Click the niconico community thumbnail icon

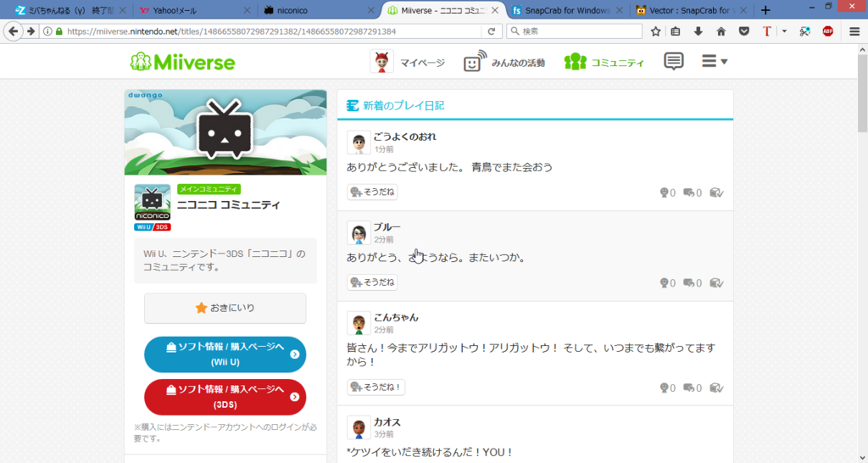(153, 203)
